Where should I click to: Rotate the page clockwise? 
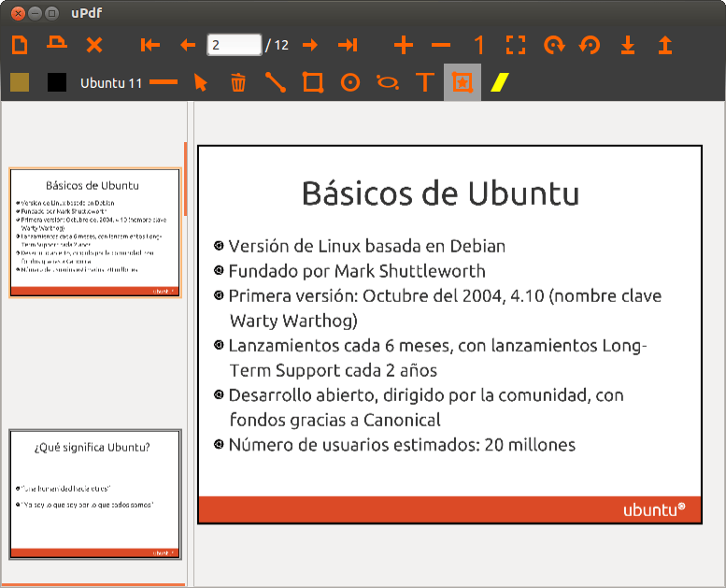click(x=554, y=45)
